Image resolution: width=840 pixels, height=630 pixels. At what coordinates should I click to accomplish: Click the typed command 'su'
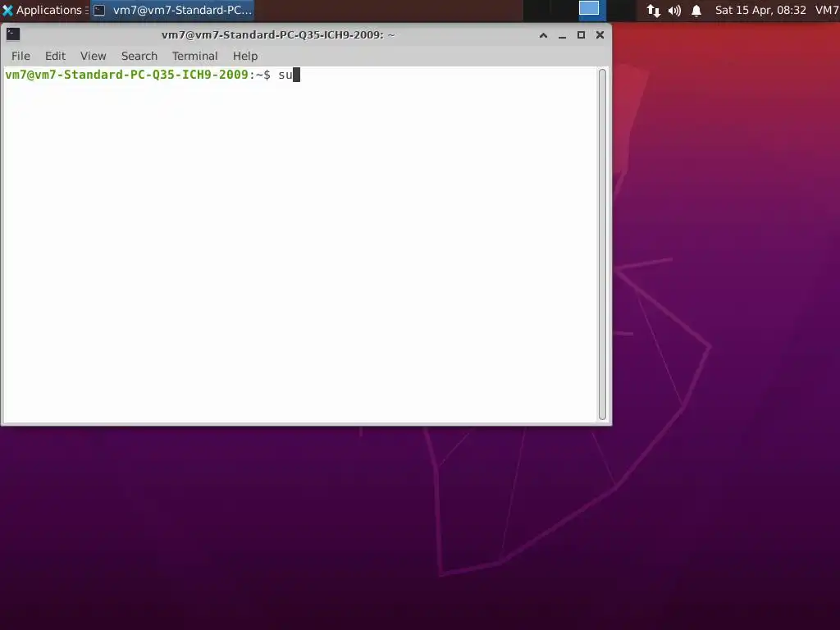[285, 75]
